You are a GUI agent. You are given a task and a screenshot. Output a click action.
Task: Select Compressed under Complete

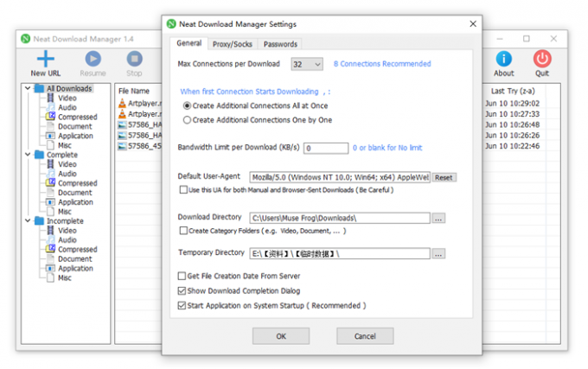(x=77, y=183)
